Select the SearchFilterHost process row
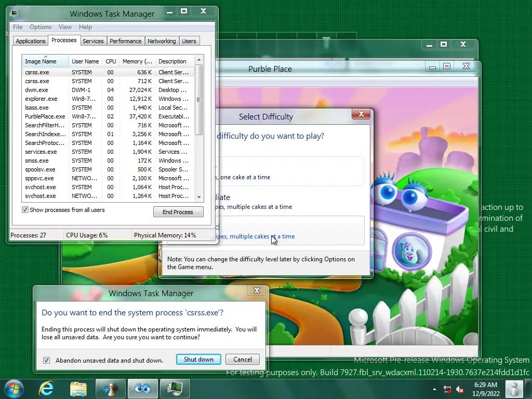This screenshot has height=399, width=532. coord(108,125)
